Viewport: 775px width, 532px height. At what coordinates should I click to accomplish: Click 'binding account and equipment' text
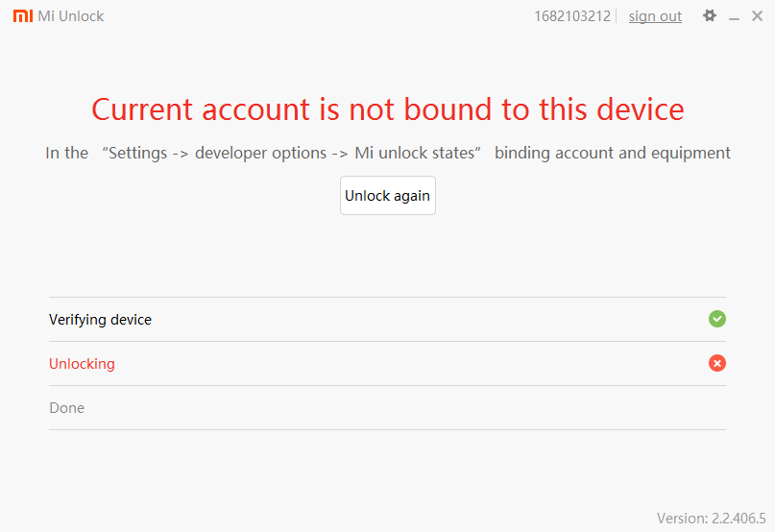point(612,154)
